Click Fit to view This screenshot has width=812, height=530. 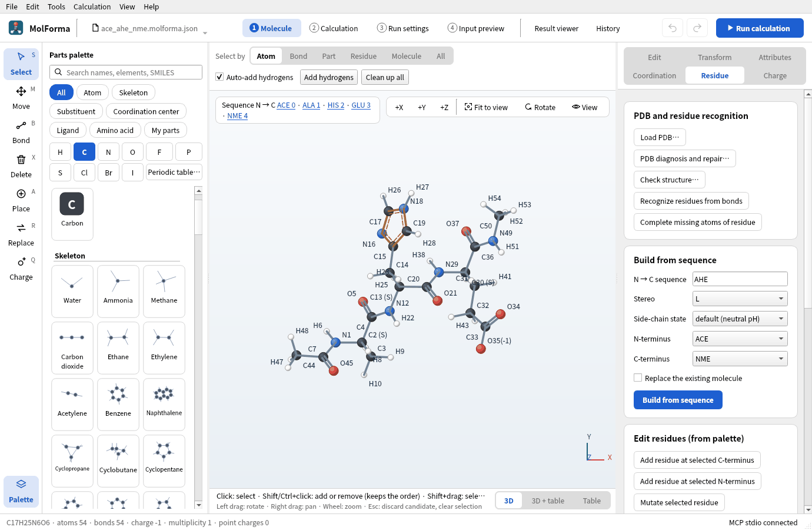pyautogui.click(x=486, y=107)
